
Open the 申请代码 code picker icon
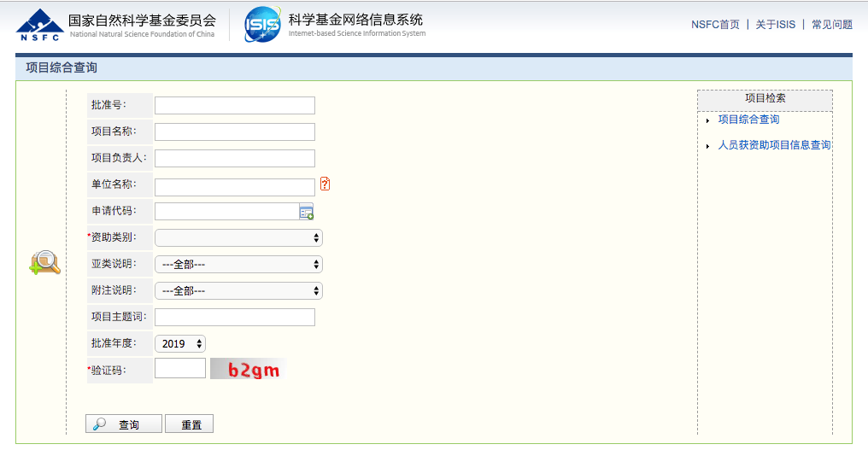click(x=306, y=212)
